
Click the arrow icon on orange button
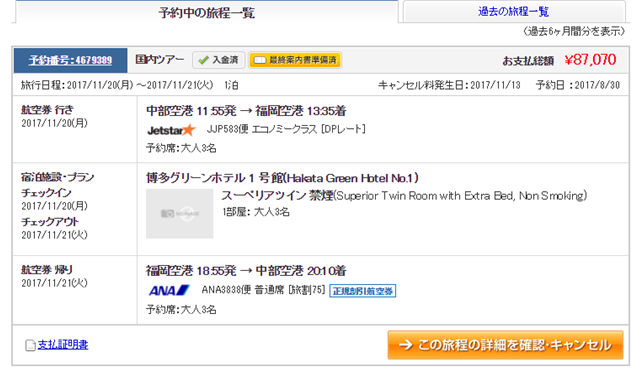coord(406,345)
